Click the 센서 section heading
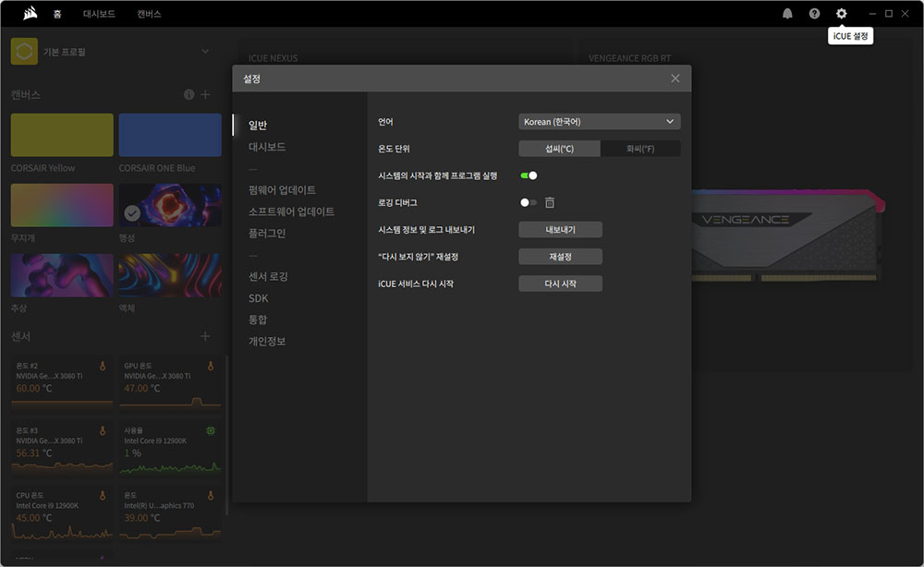Viewport: 924px width, 567px height. point(20,336)
